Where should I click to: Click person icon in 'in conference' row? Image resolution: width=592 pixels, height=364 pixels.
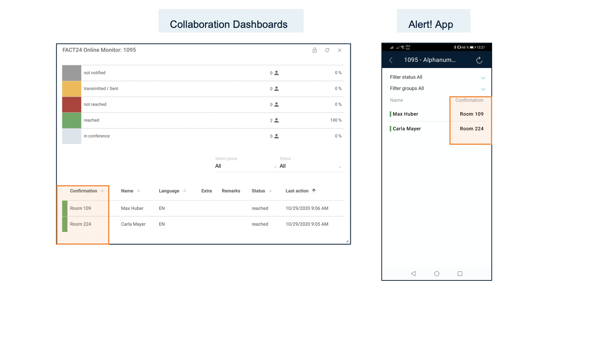coord(276,136)
